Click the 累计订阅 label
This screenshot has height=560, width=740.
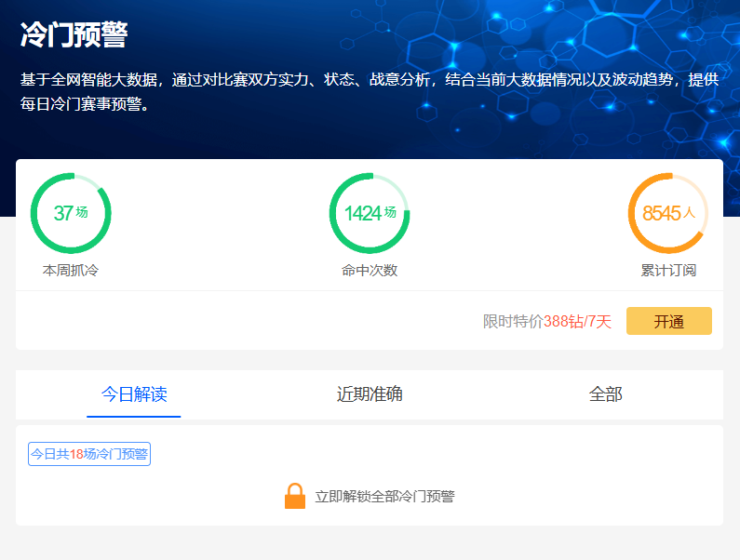668,271
